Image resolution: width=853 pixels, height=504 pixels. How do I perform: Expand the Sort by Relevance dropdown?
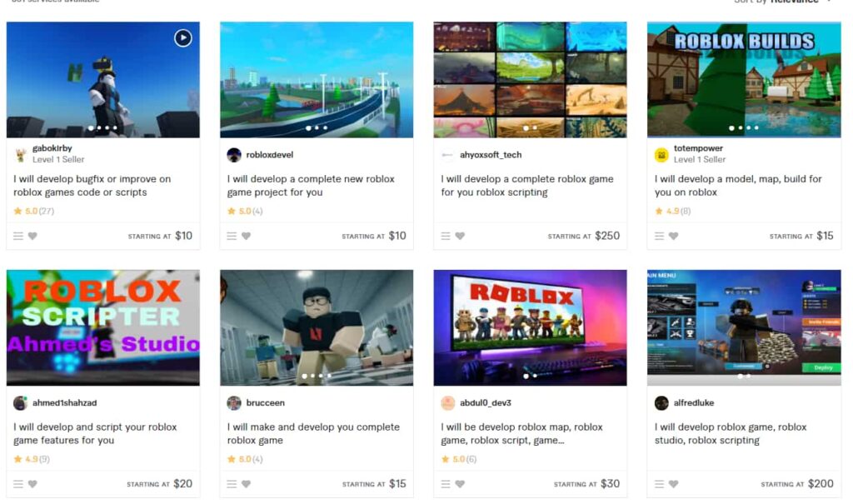783,1
